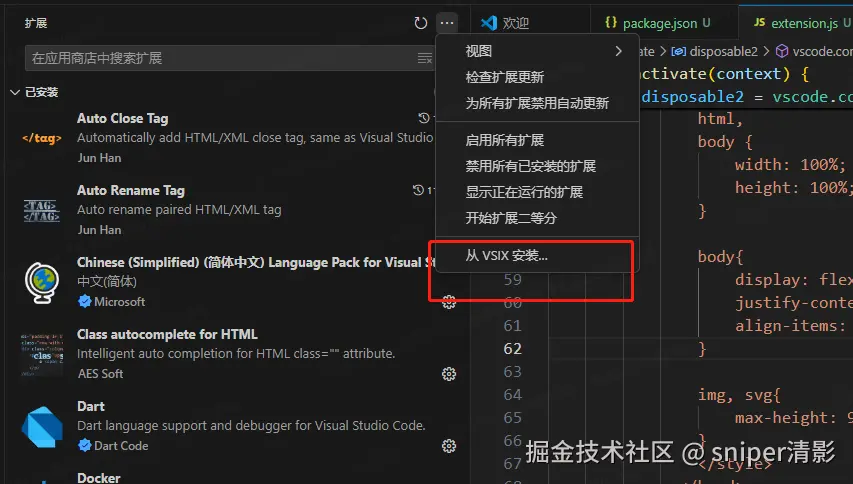Click 'width: 100%;' in the code
Viewport: 853px width, 484px height.
pos(790,165)
